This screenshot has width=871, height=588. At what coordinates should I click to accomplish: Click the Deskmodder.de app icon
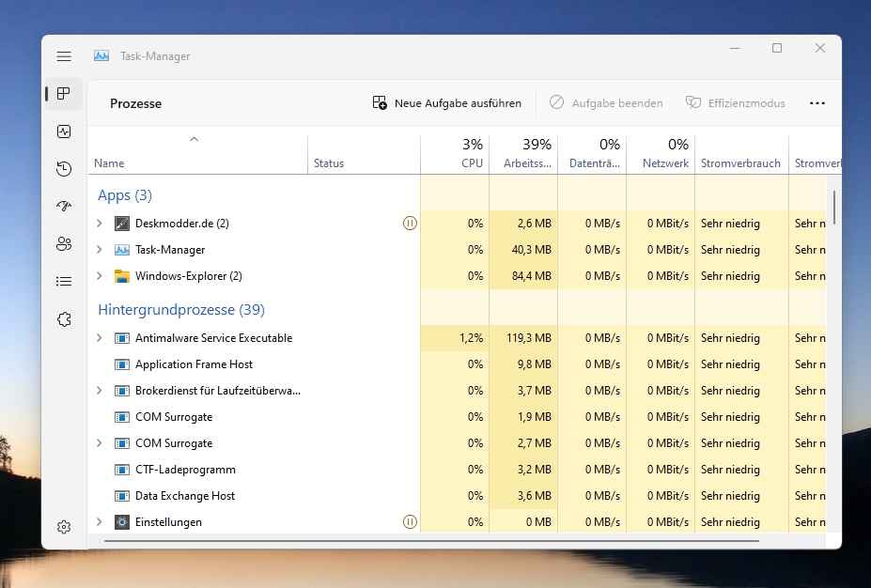click(x=121, y=224)
